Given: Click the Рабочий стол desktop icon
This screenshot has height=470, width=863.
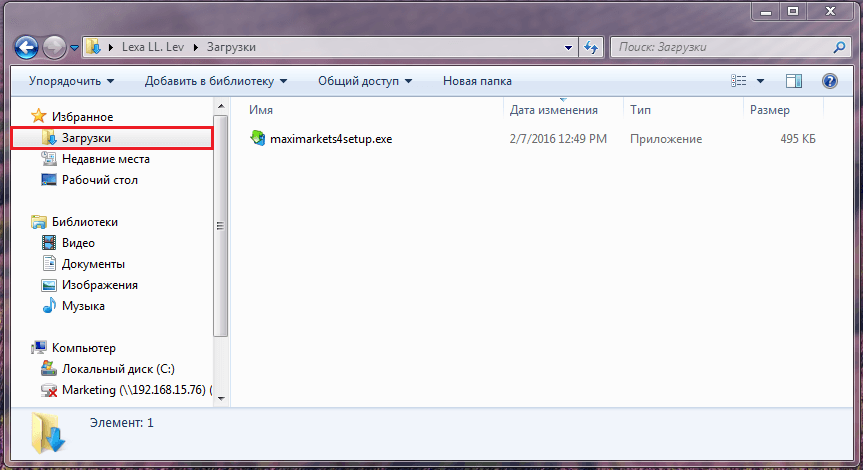Looking at the screenshot, I should click(x=49, y=180).
